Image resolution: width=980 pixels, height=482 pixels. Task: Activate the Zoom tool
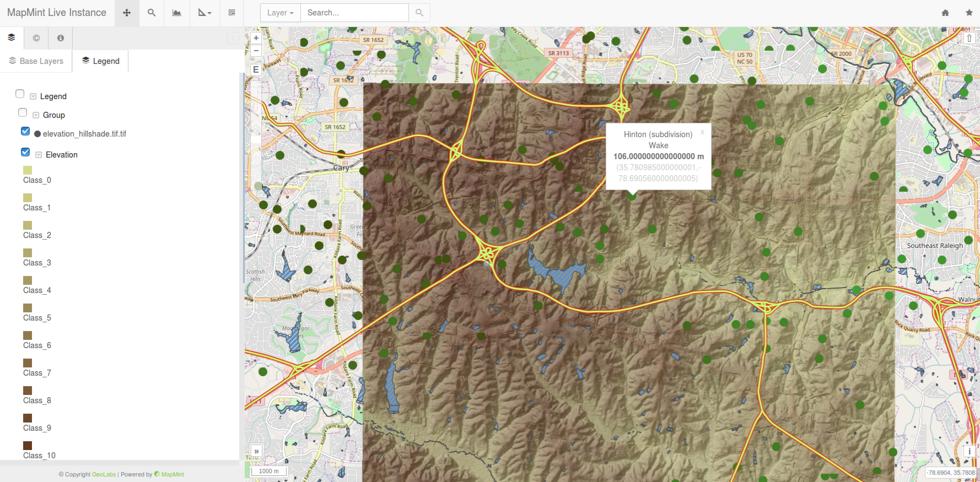(151, 13)
